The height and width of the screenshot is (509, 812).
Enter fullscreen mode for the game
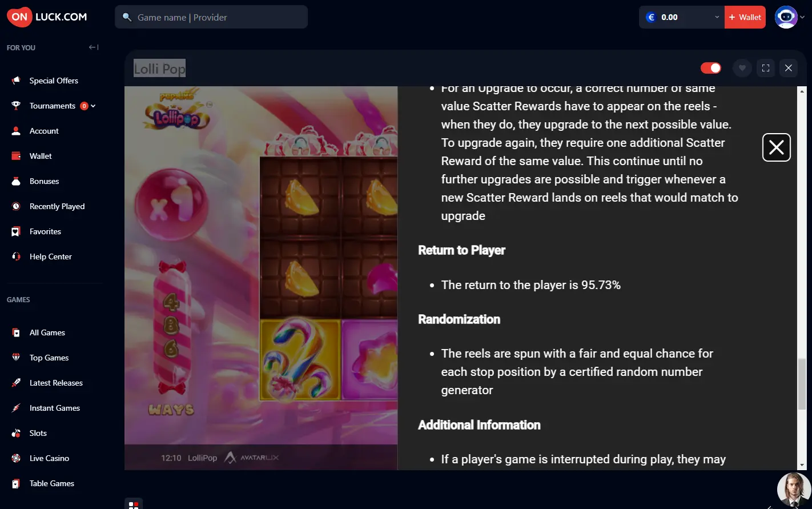click(766, 68)
